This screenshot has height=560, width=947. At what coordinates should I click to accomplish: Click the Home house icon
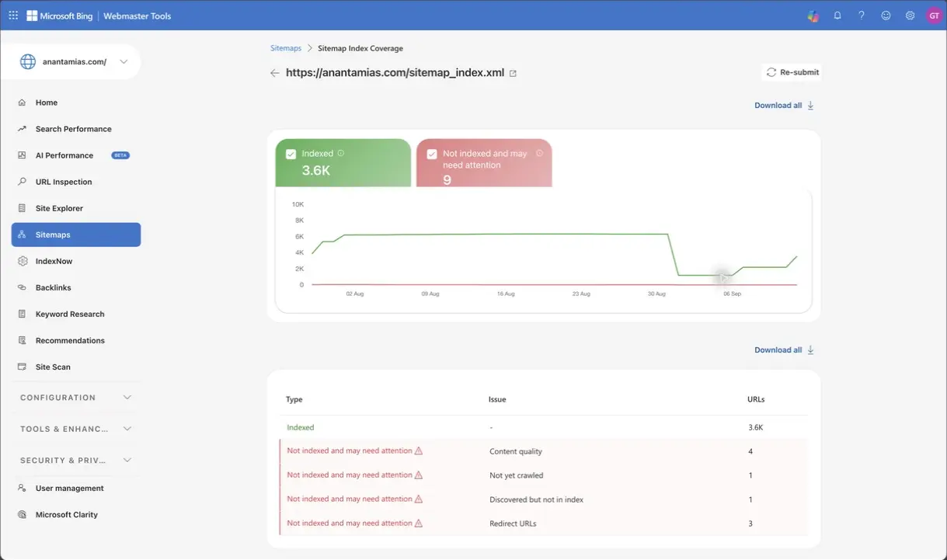(x=22, y=103)
